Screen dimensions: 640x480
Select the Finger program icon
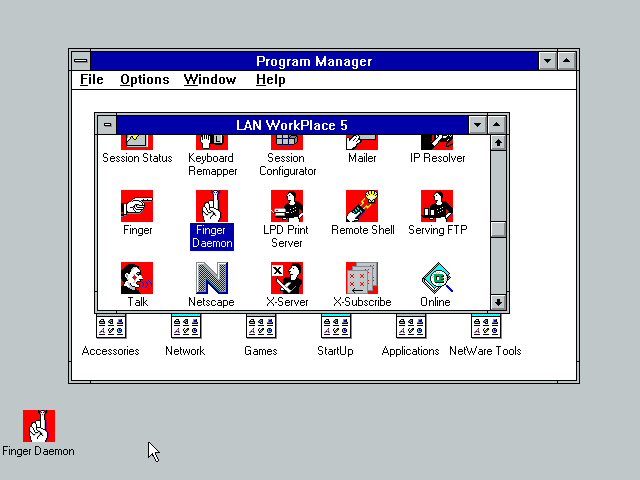pyautogui.click(x=137, y=206)
